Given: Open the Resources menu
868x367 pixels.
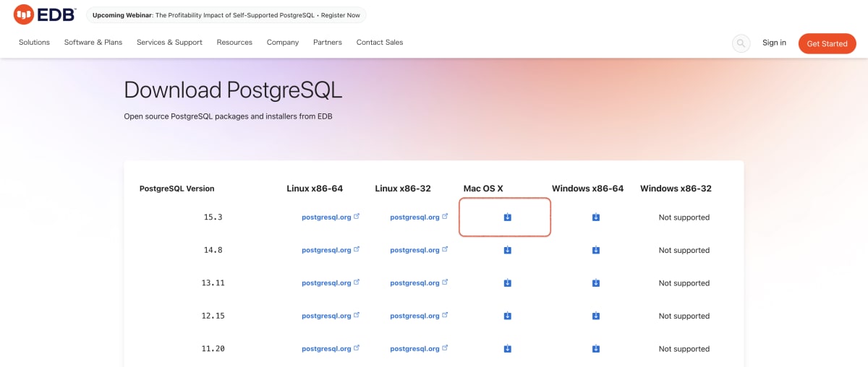Looking at the screenshot, I should click(234, 43).
